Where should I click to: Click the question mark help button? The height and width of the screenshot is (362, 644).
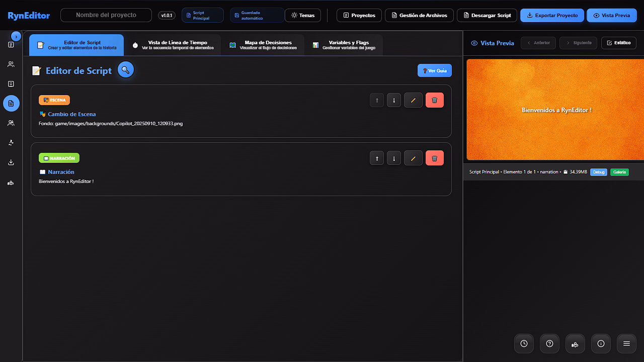coord(549,343)
